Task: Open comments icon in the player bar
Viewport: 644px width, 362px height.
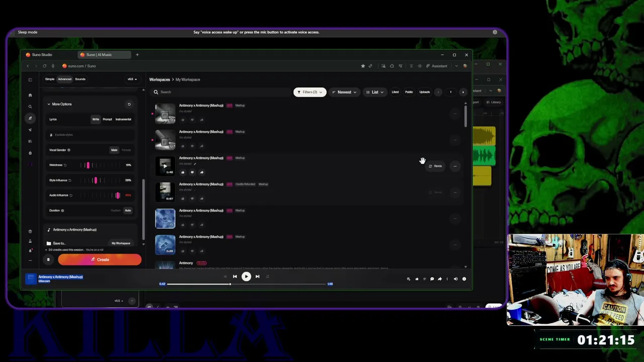Action: point(432,279)
